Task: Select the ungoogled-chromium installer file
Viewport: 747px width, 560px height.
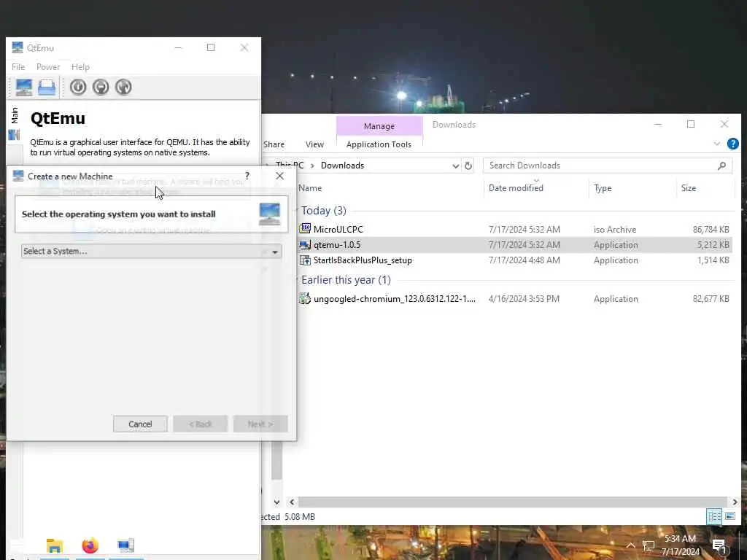Action: click(395, 298)
